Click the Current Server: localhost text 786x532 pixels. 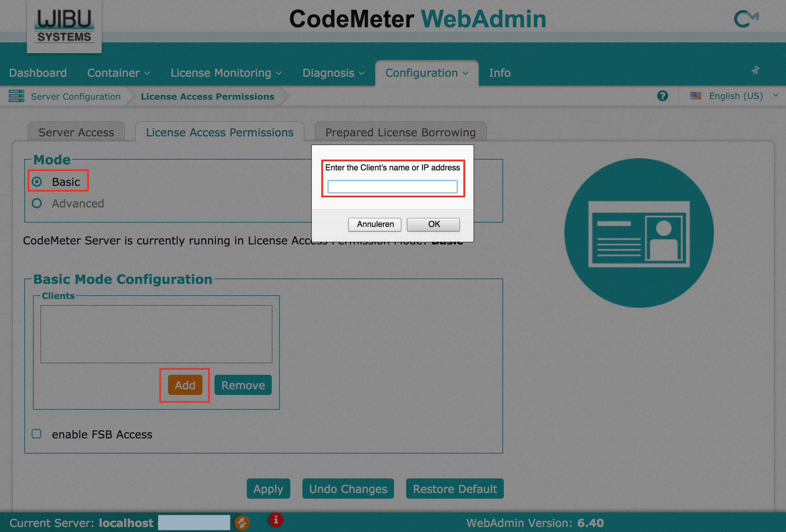[81, 523]
